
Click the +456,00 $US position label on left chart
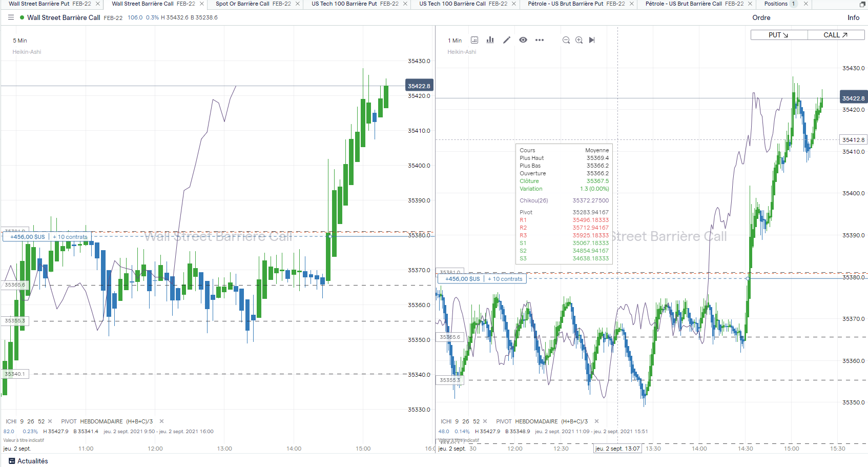28,237
